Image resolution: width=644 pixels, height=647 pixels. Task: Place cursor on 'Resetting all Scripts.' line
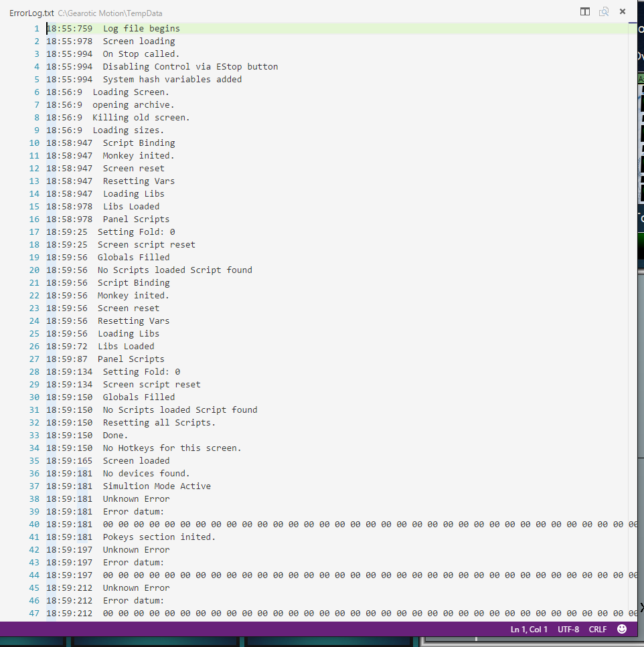tap(159, 423)
